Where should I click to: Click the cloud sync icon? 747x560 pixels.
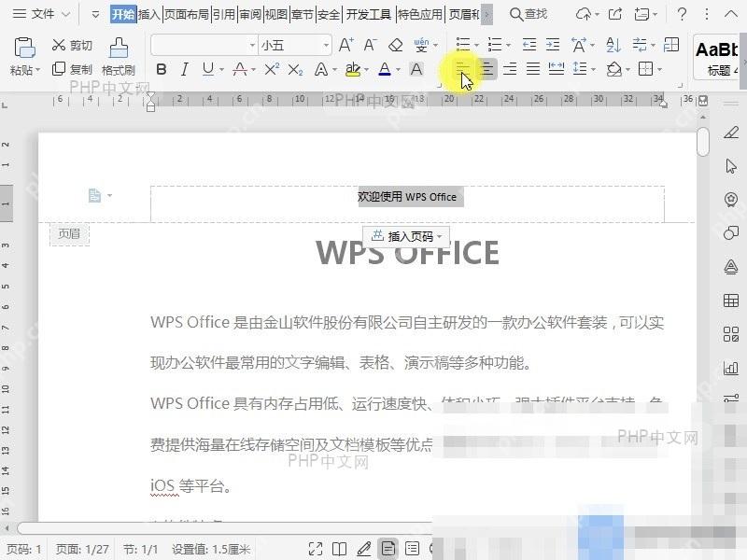(584, 14)
